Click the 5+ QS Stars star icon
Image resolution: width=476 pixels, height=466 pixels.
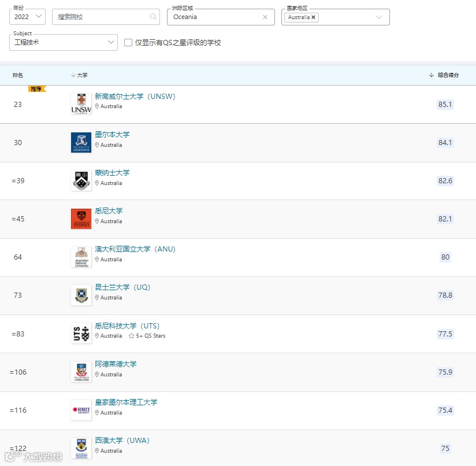coord(132,336)
